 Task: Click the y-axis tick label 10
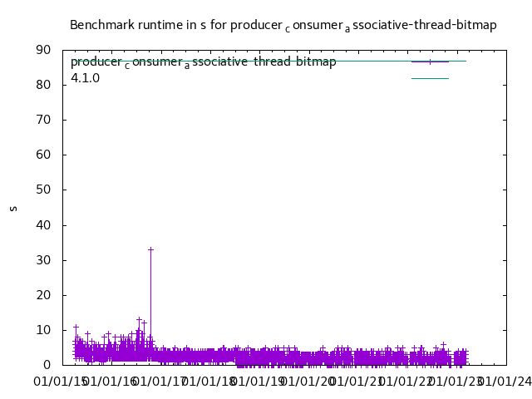click(x=45, y=330)
